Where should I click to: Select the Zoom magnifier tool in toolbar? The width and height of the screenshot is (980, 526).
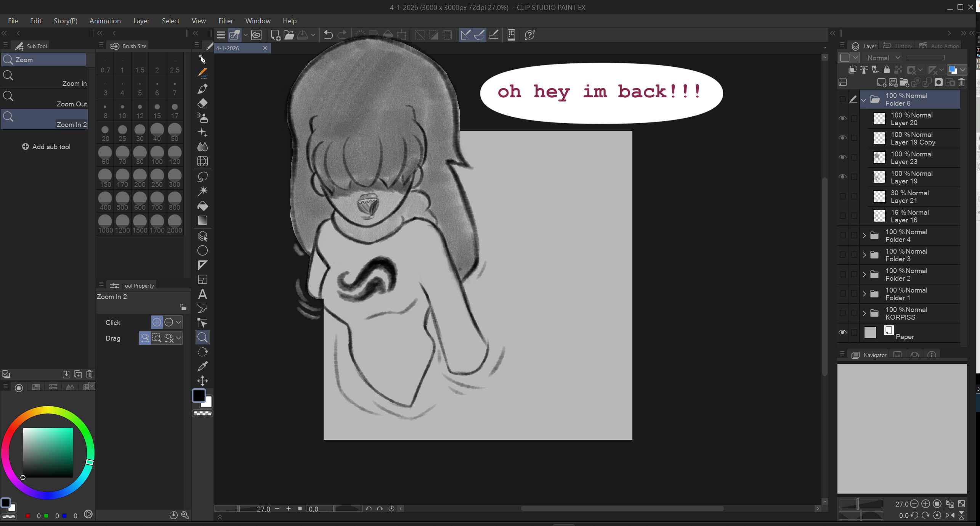[202, 337]
